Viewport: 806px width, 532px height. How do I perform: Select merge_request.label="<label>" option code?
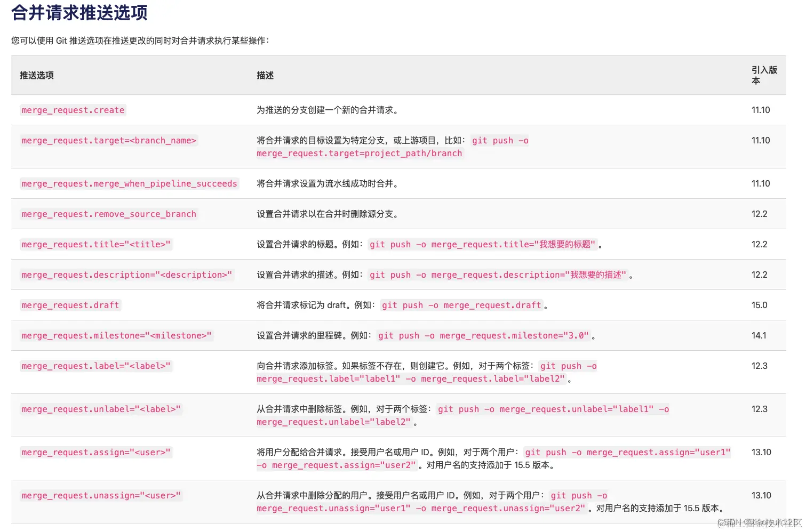pyautogui.click(x=96, y=366)
